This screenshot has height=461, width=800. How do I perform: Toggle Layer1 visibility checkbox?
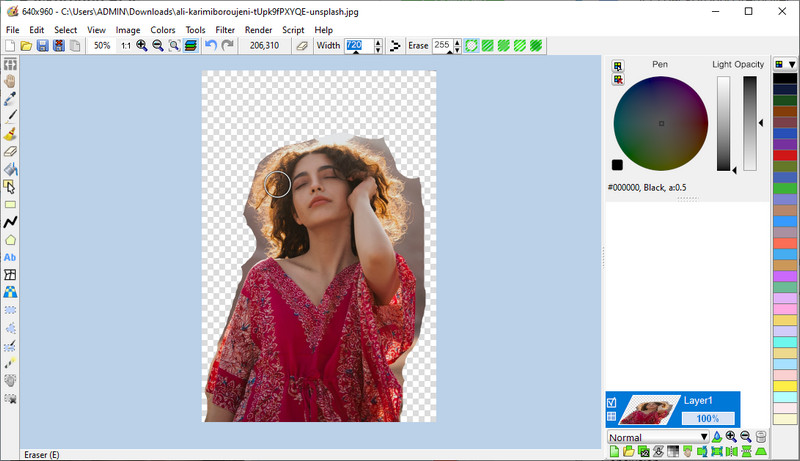click(x=612, y=403)
